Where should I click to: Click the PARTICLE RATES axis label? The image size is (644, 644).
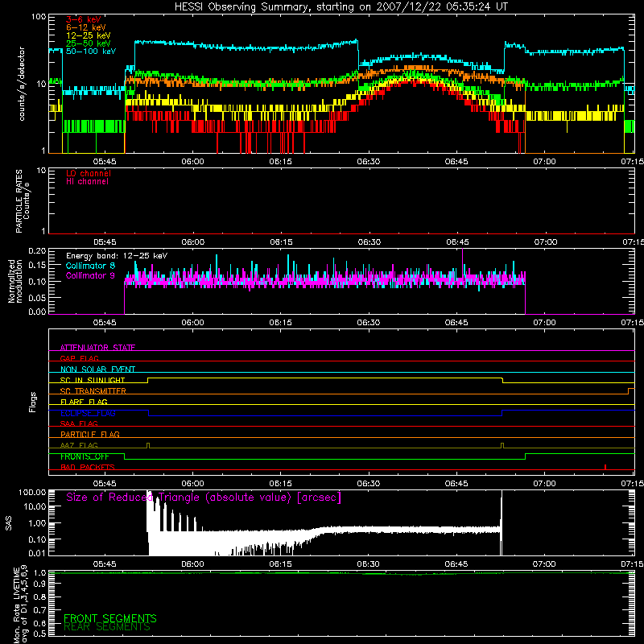click(x=23, y=200)
